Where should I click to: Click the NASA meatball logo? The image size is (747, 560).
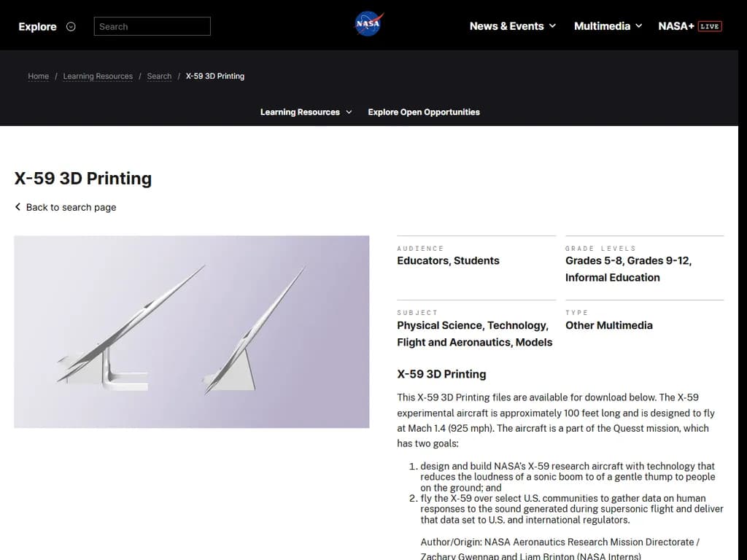pos(368,24)
